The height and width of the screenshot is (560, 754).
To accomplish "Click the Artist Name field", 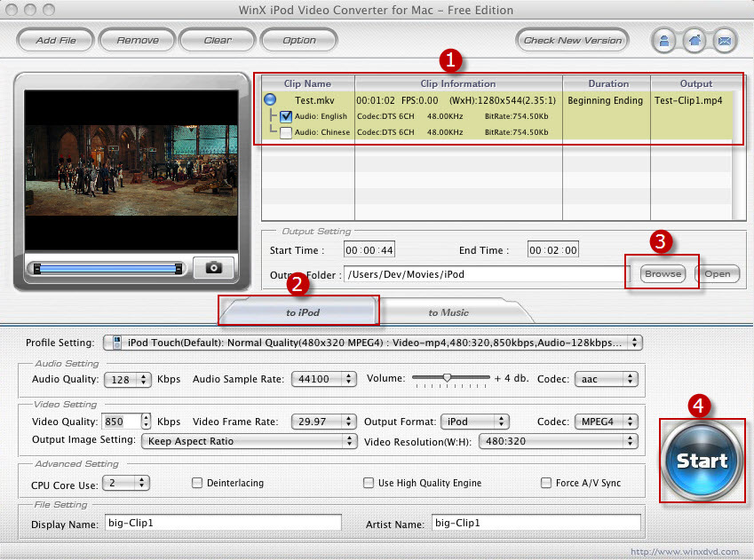I will click(x=536, y=523).
